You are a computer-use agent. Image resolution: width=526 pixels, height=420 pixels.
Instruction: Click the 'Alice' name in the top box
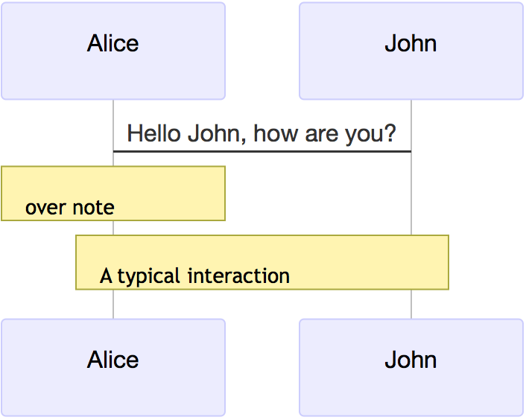(x=113, y=43)
